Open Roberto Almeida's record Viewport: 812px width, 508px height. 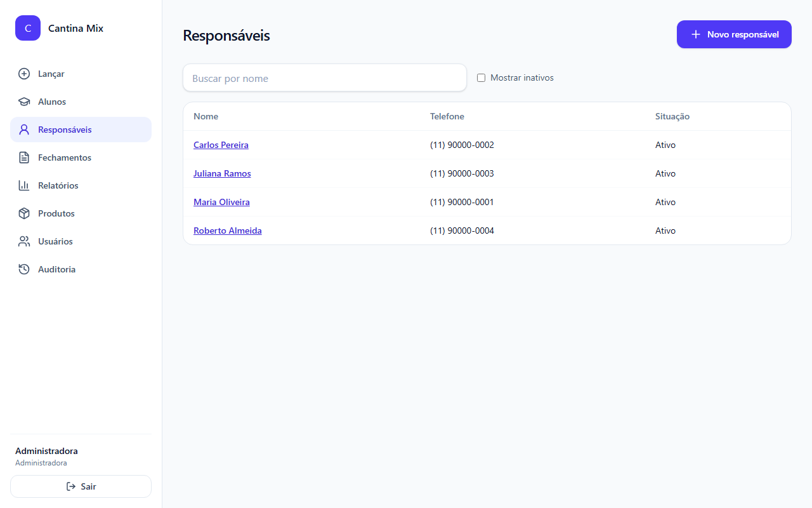pyautogui.click(x=228, y=231)
